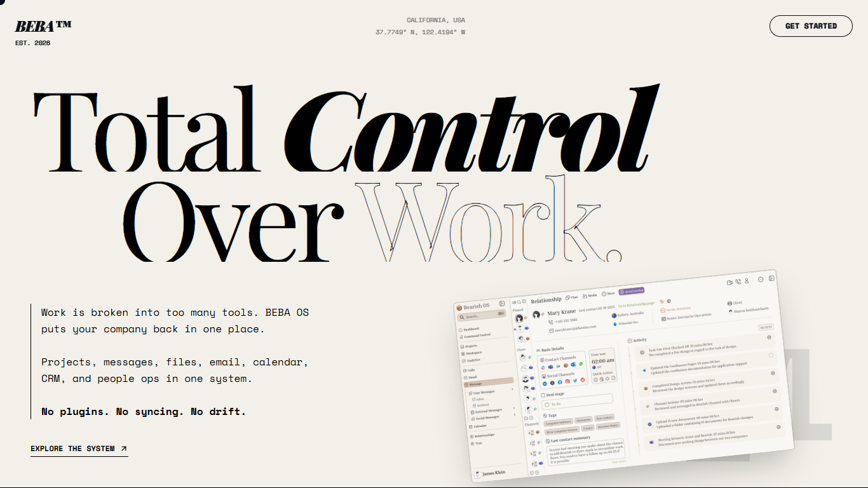Screen dimensions: 868x488
Task: Click the GET STARTED button
Action: (811, 26)
